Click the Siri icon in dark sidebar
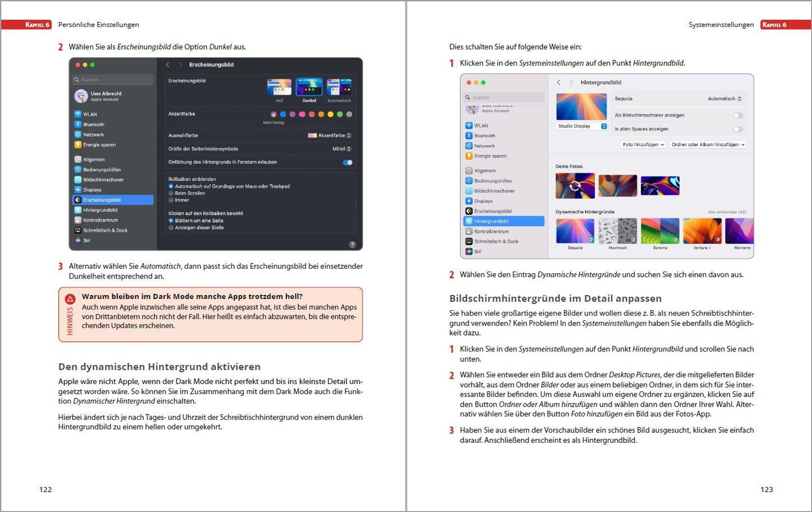Screen dimensions: 812x512 [x=78, y=240]
